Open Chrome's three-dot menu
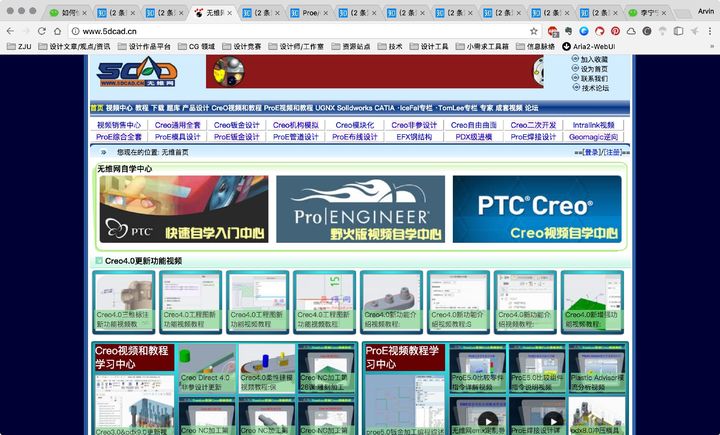 click(710, 31)
